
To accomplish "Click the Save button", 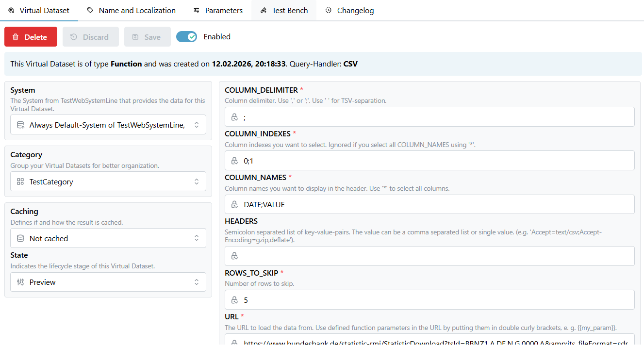I will pyautogui.click(x=147, y=37).
